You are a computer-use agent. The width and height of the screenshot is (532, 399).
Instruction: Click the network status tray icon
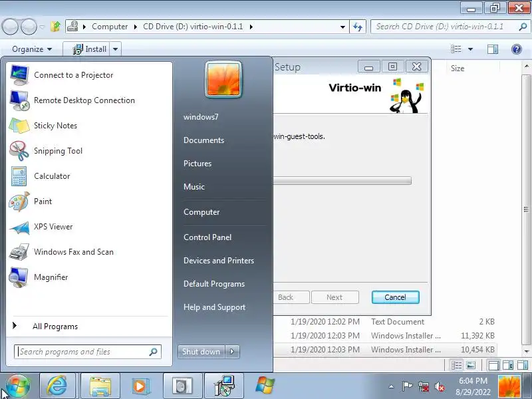click(424, 386)
